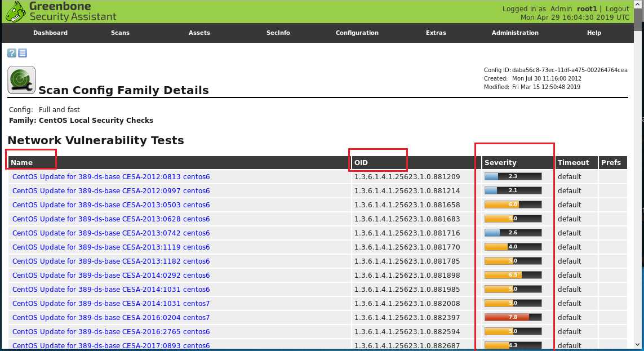The width and height of the screenshot is (644, 351).
Task: Select OID 1.3.6.1.4.1.25623.1.0.881214
Action: tap(407, 190)
